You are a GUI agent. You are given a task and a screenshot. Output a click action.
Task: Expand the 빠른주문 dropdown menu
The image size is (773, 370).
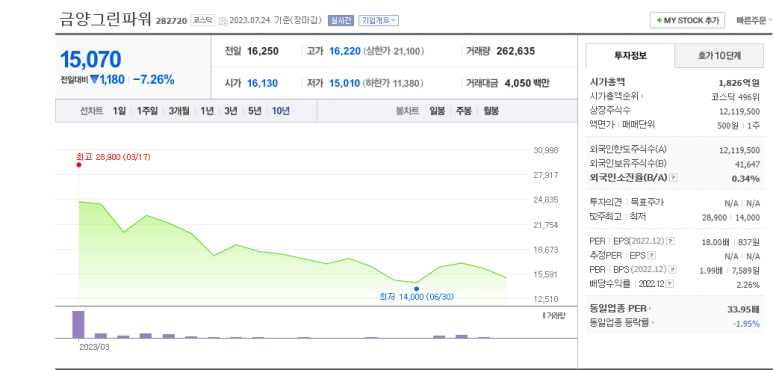click(x=754, y=21)
